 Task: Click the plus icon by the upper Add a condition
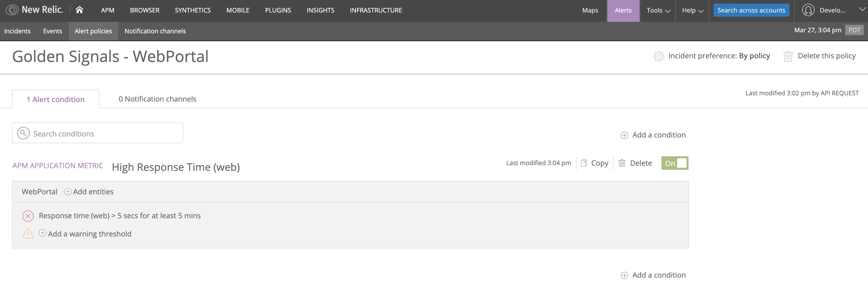624,135
